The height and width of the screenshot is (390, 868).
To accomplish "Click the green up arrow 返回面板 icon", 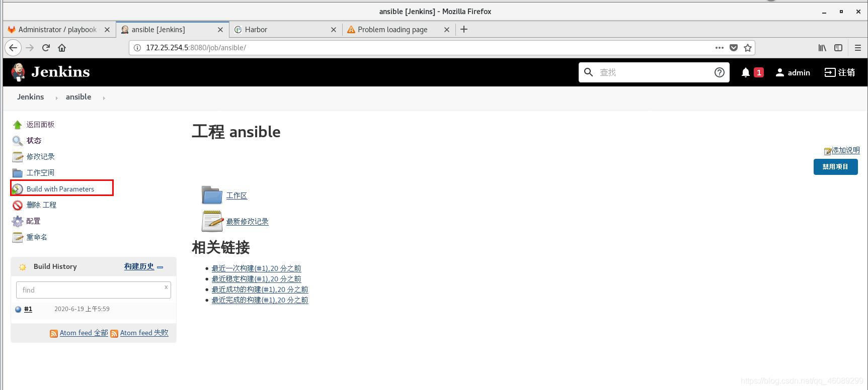I will click(x=18, y=125).
